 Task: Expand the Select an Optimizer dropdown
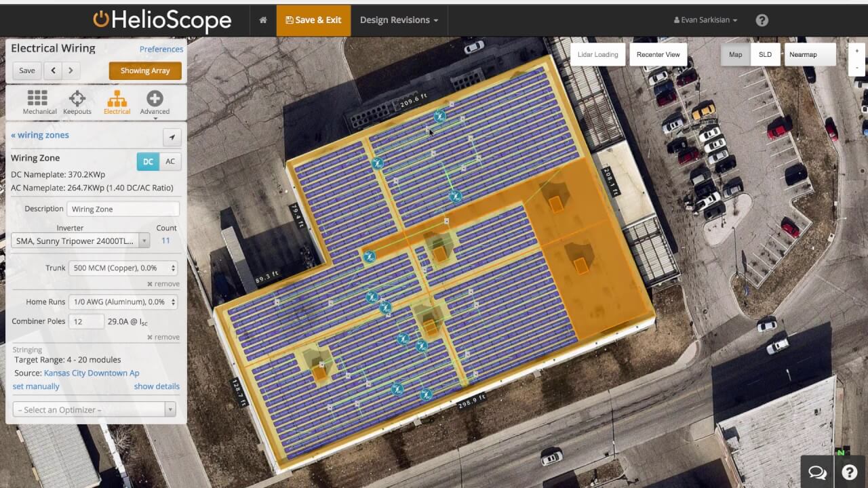94,409
